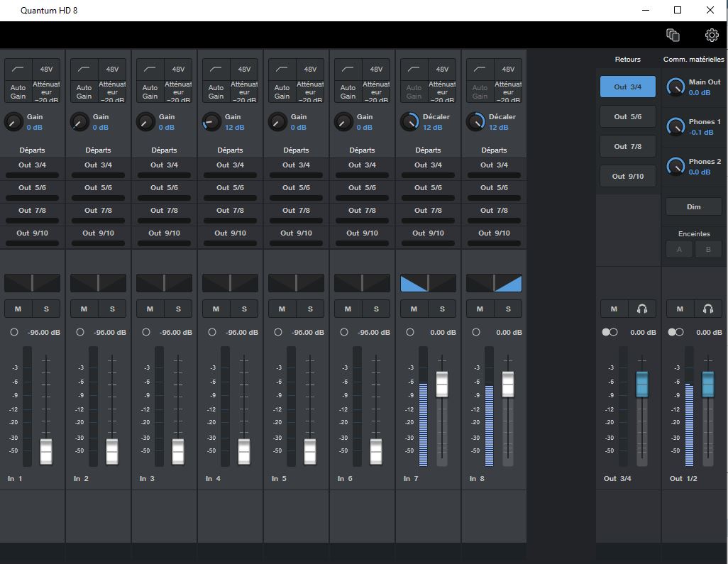Open the settings gear icon
This screenshot has width=728, height=564.
(x=711, y=34)
